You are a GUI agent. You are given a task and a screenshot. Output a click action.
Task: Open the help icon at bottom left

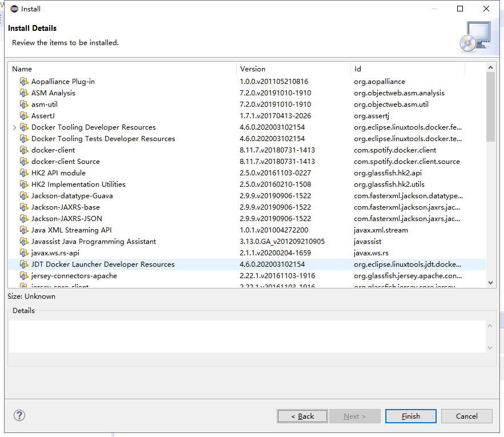coord(19,415)
